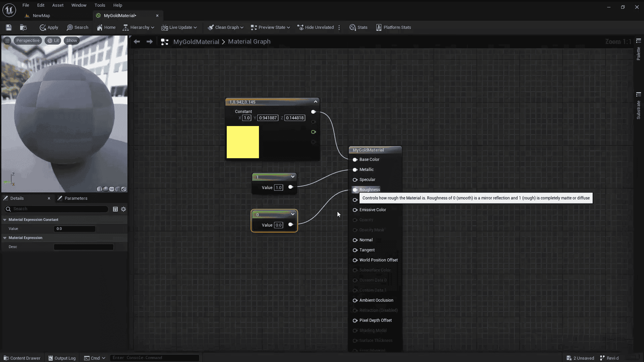Click the Browse to asset icon
The image size is (644, 362).
(23, 27)
